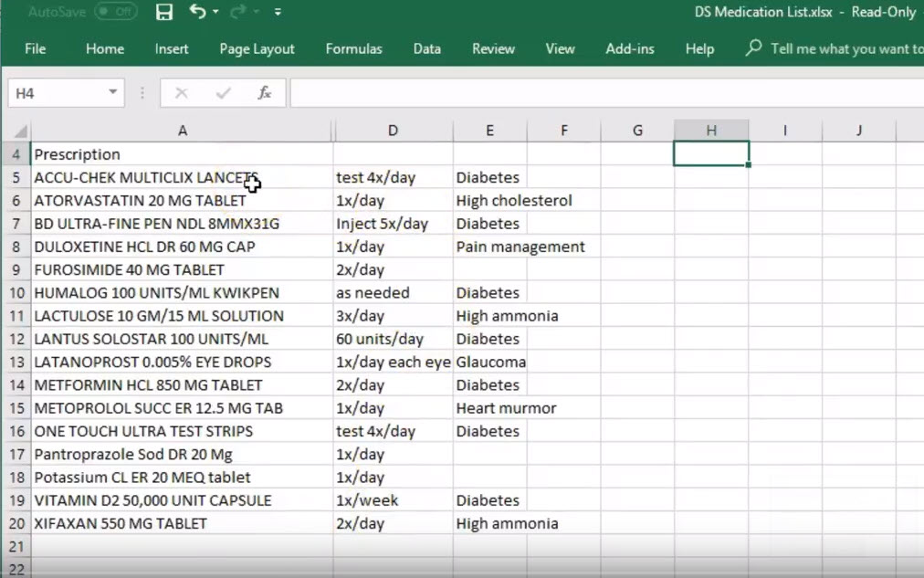The image size is (924, 578).
Task: Open the View tab
Action: (x=560, y=49)
